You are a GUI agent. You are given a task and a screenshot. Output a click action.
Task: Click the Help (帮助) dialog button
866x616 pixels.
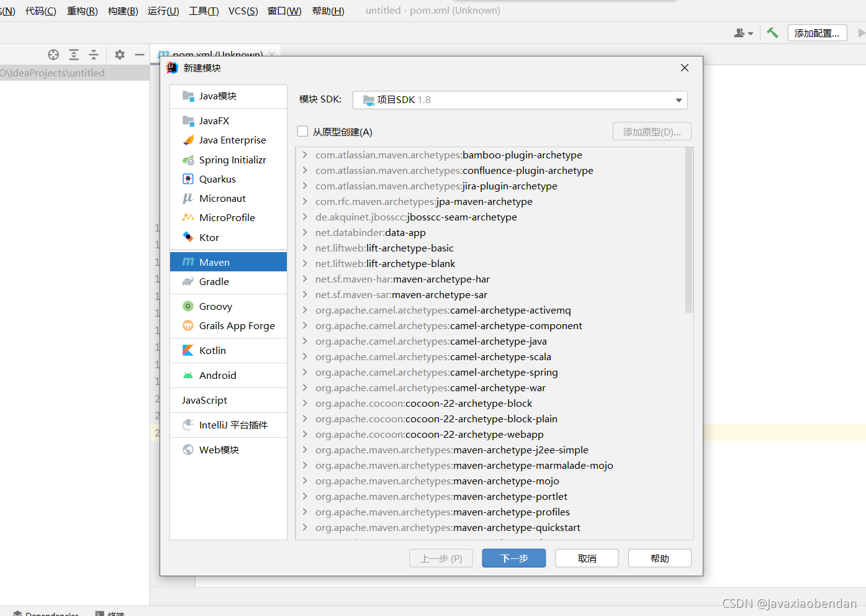pos(659,558)
